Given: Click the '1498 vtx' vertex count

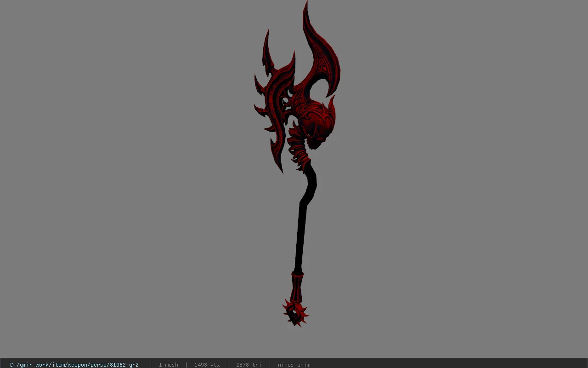Looking at the screenshot, I should tap(207, 365).
